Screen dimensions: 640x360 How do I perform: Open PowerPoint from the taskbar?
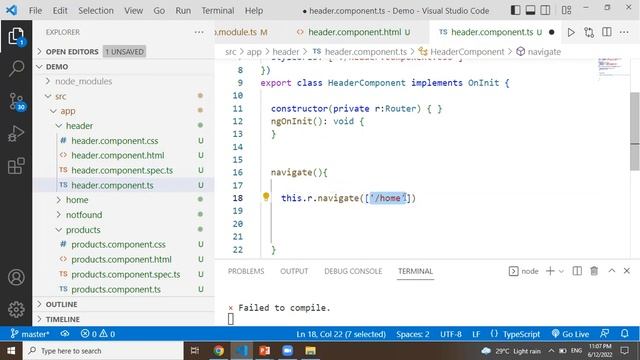pyautogui.click(x=264, y=351)
